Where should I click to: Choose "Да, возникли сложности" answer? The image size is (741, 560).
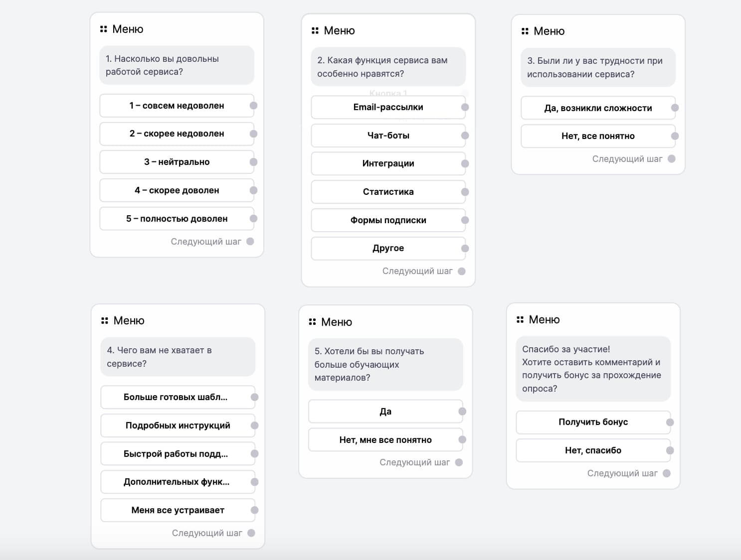coord(598,108)
